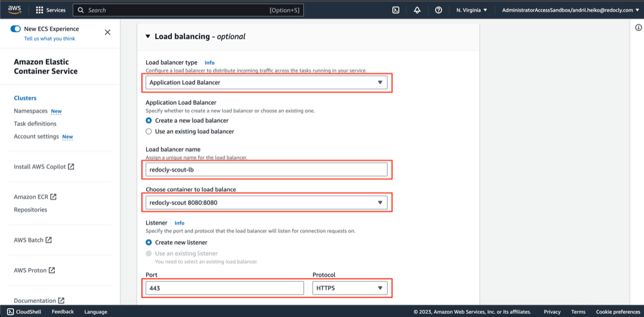Open Install AWS Copilot external link

coord(44,167)
